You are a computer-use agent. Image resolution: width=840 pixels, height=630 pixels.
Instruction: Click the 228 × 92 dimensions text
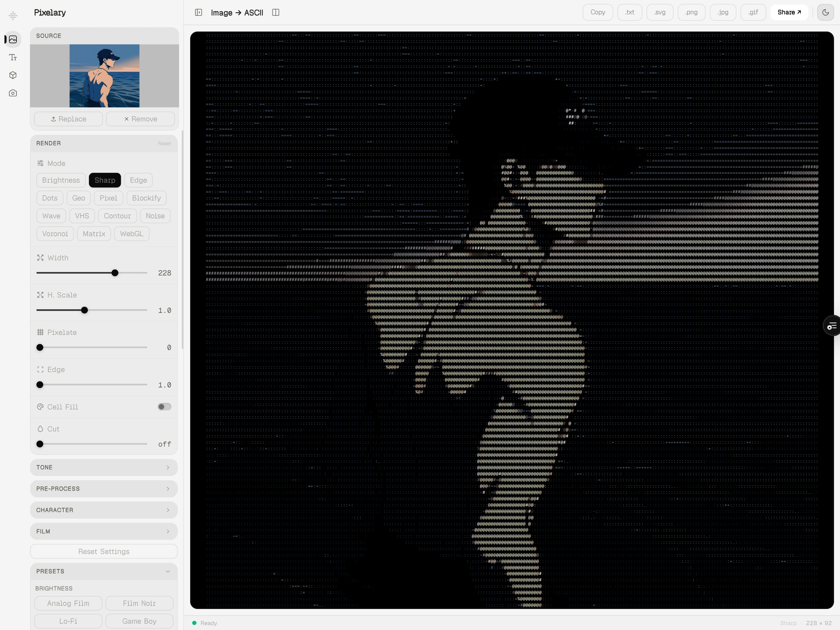coord(819,623)
